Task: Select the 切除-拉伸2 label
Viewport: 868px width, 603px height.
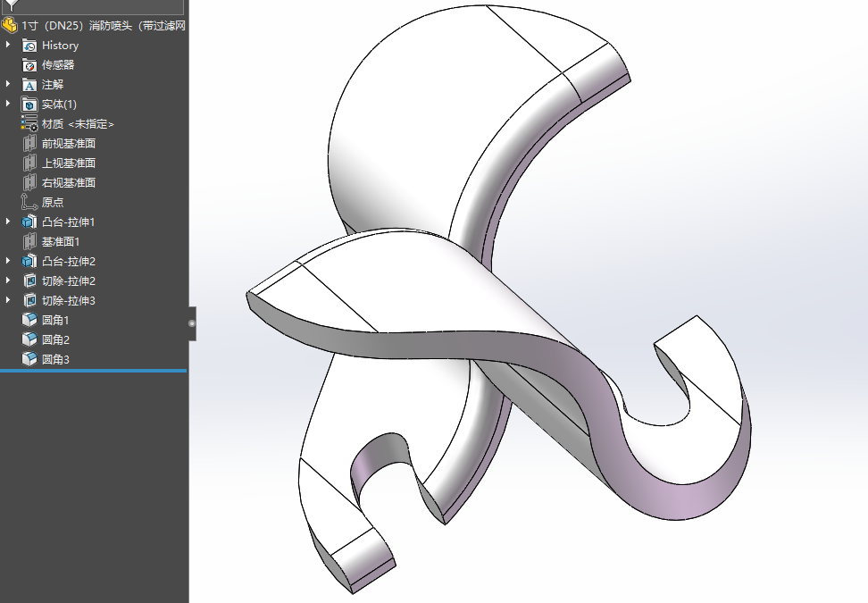Action: 69,281
